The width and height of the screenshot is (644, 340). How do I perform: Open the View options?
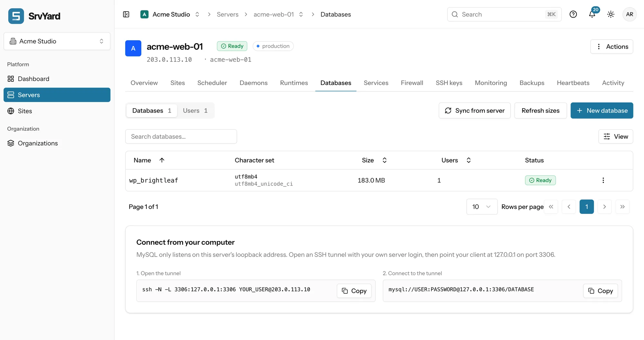pos(616,137)
